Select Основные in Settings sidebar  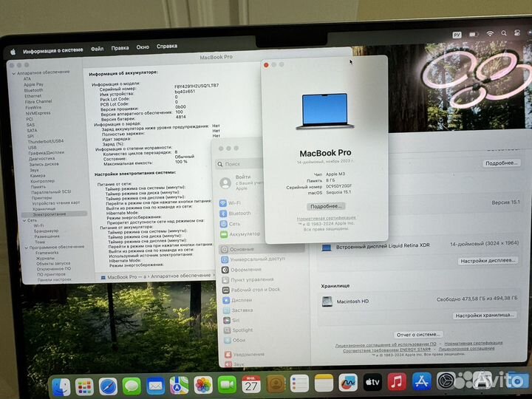[262, 249]
